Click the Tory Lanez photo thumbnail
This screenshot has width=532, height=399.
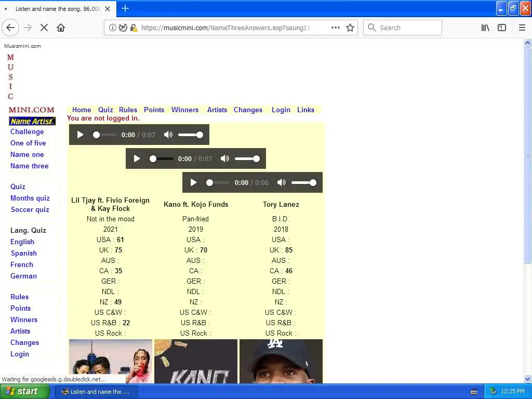(281, 362)
